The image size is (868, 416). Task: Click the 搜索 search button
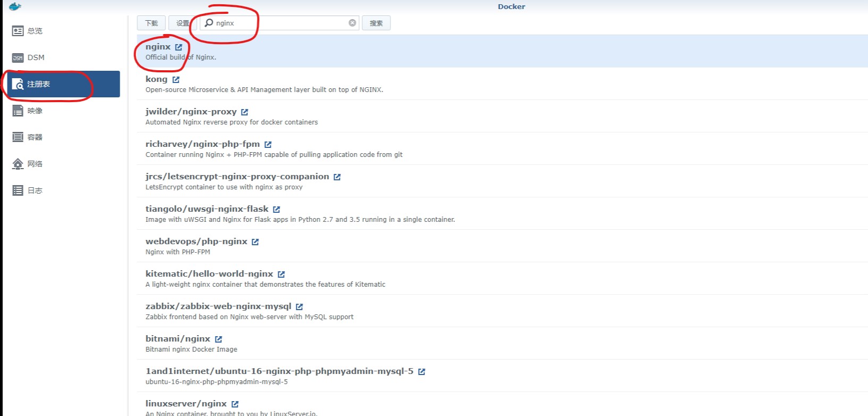point(377,23)
